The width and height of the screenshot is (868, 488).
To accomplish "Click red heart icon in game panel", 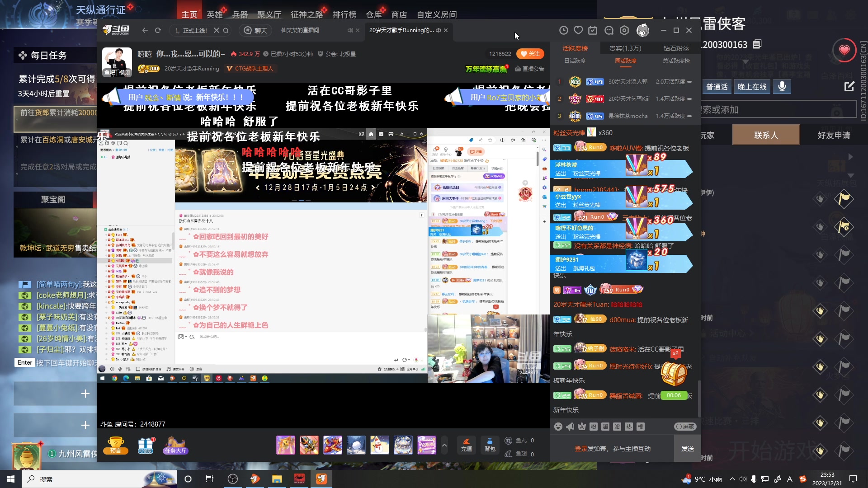I will (844, 50).
